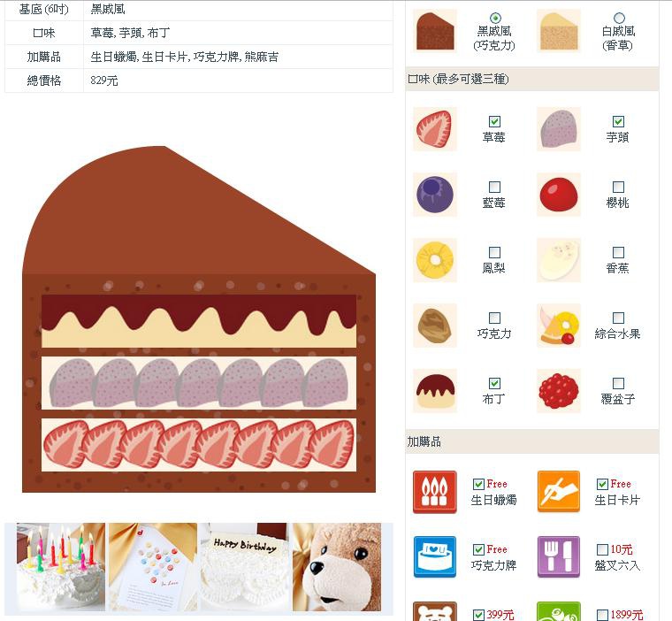Click the red birthday candles icon
This screenshot has height=621, width=672.
click(434, 492)
